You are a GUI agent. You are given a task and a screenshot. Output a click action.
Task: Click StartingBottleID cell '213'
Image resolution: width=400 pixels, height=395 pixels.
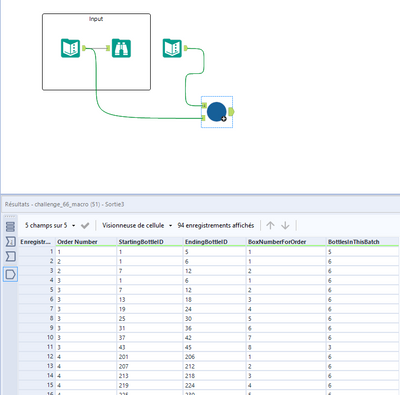(150, 376)
